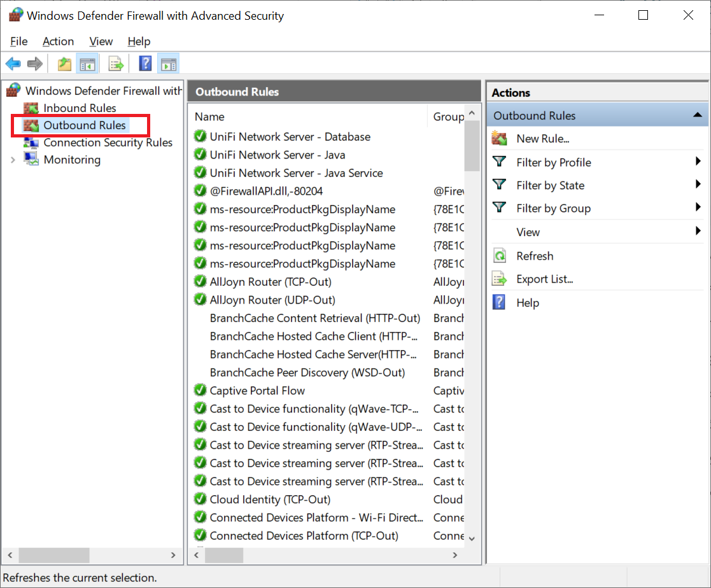Toggle the Show/Hide Action Pane icon
Viewport: 711px width, 588px height.
click(x=169, y=64)
